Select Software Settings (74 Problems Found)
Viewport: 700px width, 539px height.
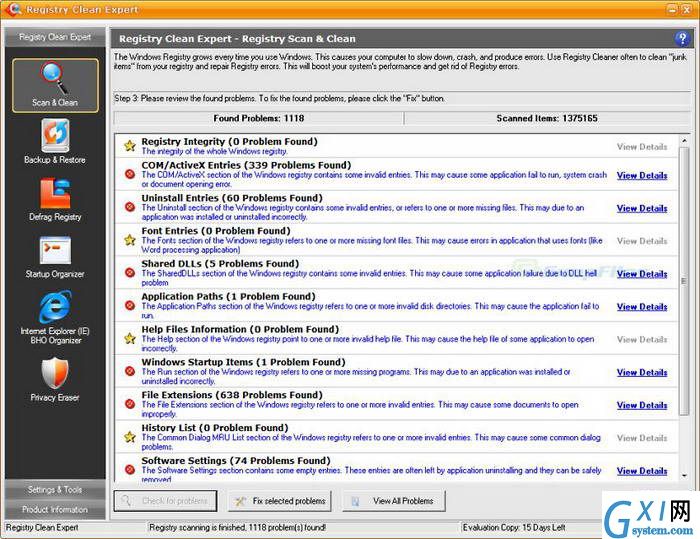click(x=236, y=460)
